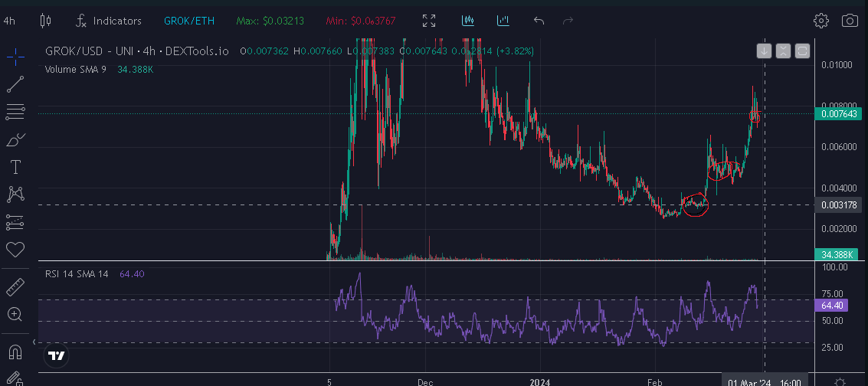The image size is (868, 386).
Task: Select the zoom in magnifier tool
Action: [x=15, y=315]
